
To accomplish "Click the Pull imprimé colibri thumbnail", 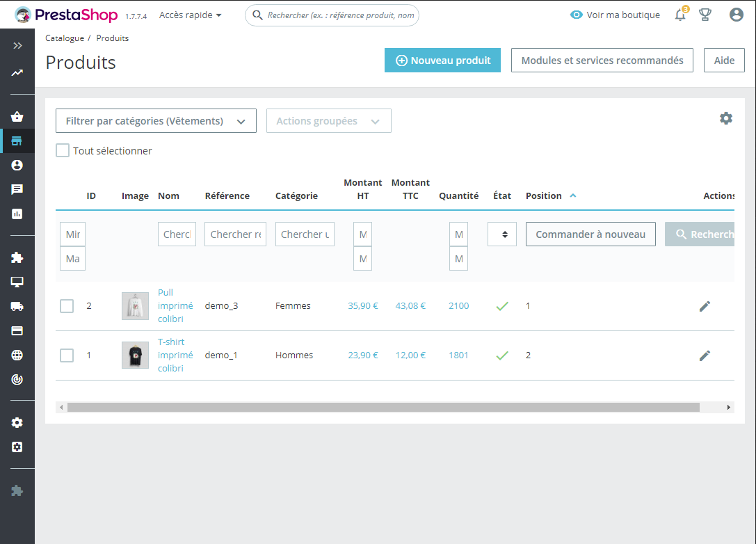I will (x=135, y=306).
